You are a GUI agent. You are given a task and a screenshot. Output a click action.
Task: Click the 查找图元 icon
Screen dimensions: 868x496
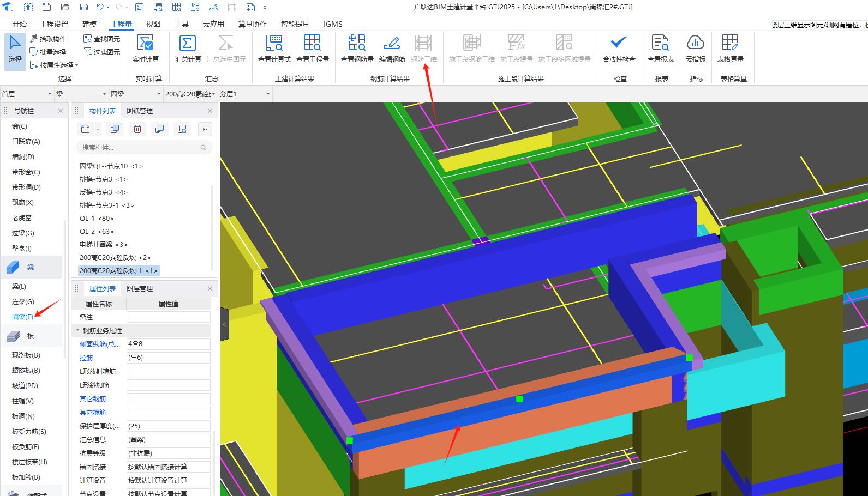click(87, 39)
